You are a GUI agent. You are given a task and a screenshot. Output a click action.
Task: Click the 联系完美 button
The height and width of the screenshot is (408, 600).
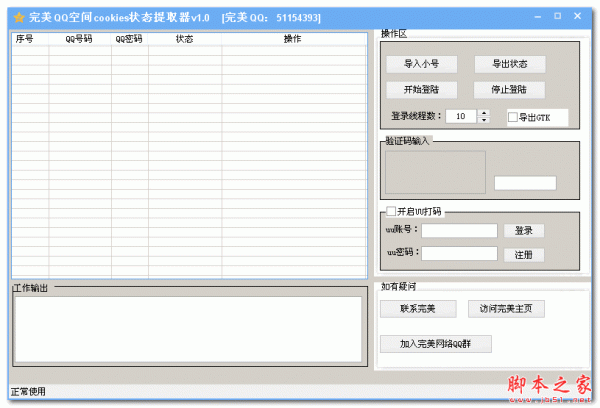click(418, 309)
